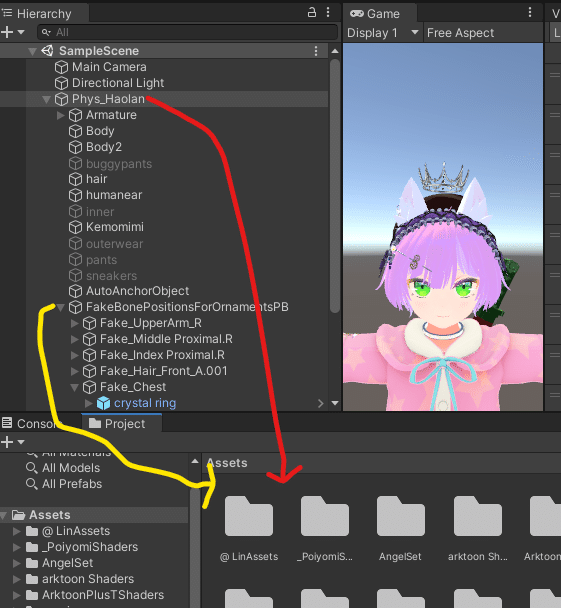Screen dimensions: 561x608
Task: Expand the AngelSet folder in tree
Action: [17, 563]
